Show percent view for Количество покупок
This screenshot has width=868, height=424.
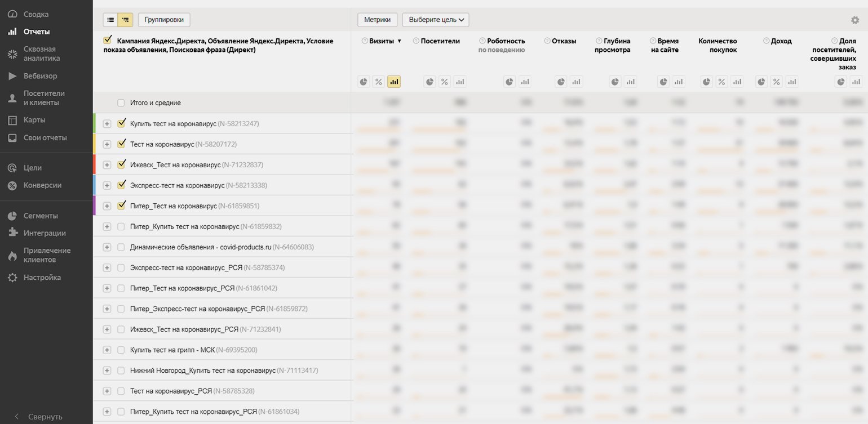tap(722, 82)
